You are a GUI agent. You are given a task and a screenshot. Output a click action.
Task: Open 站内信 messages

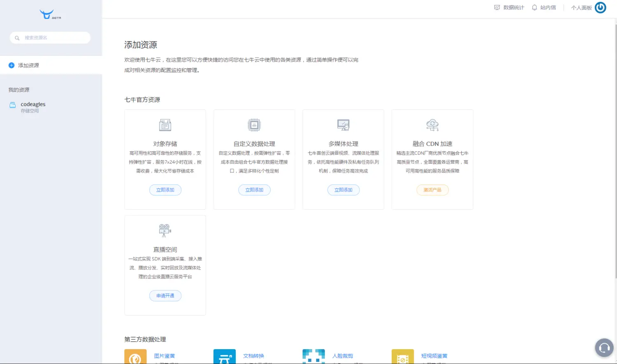click(544, 7)
